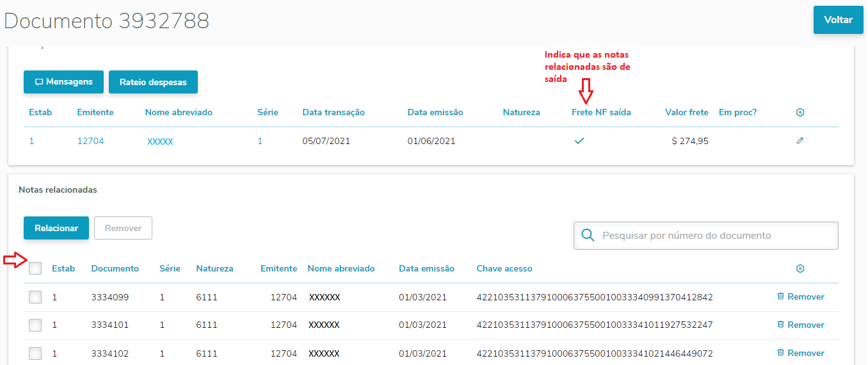Image resolution: width=868 pixels, height=365 pixels.
Task: Click access key ending 446449072
Action: pyautogui.click(x=595, y=353)
